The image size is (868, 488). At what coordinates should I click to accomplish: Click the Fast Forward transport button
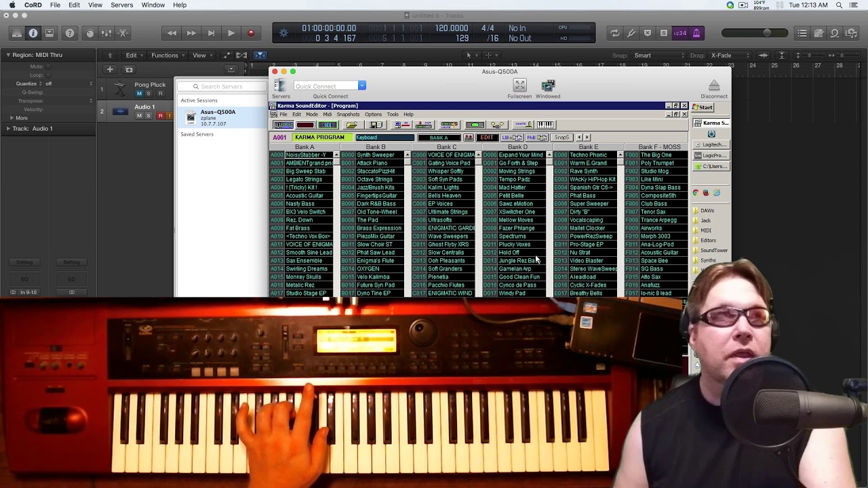(x=191, y=33)
